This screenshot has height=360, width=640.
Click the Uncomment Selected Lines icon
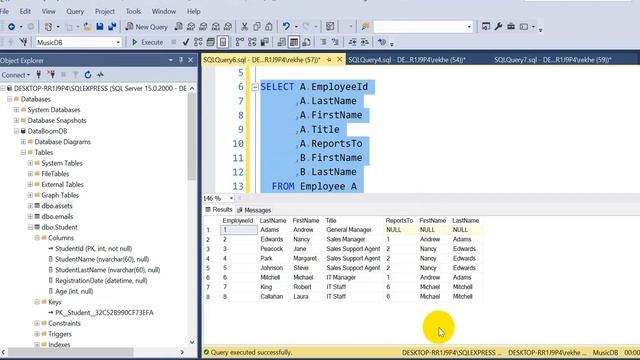335,42
